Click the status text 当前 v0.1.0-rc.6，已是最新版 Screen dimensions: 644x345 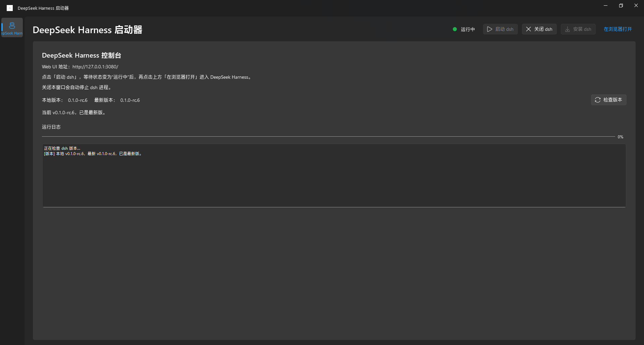click(x=74, y=113)
